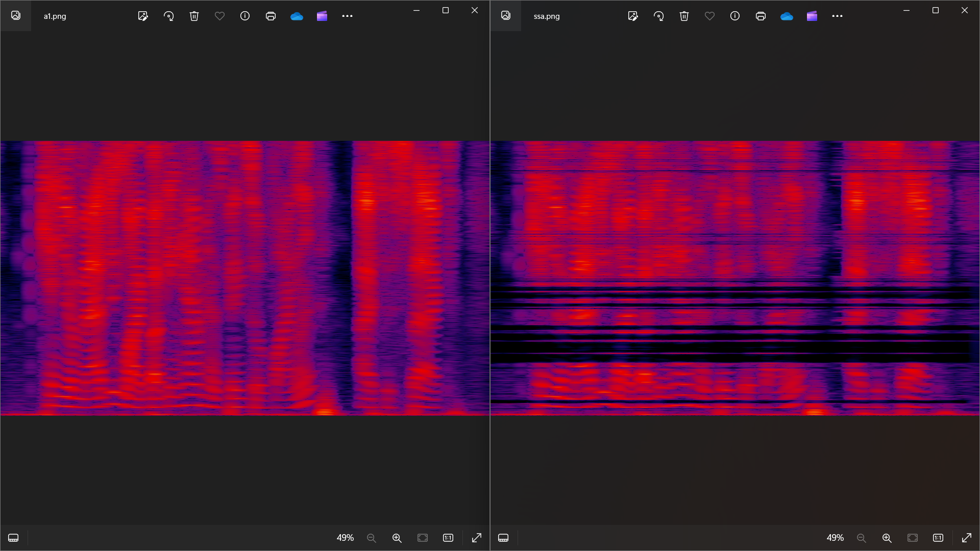Open See more menu in ssa.png window

(837, 16)
